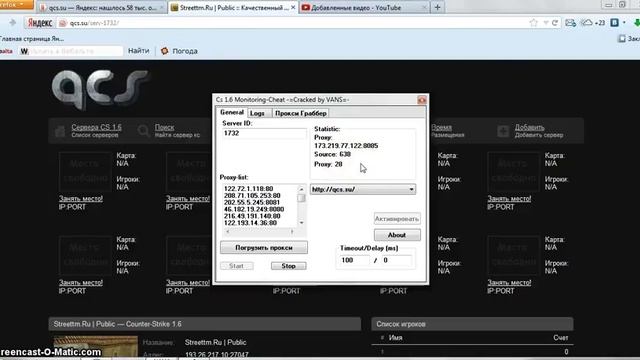Click the Активировать button

click(397, 219)
